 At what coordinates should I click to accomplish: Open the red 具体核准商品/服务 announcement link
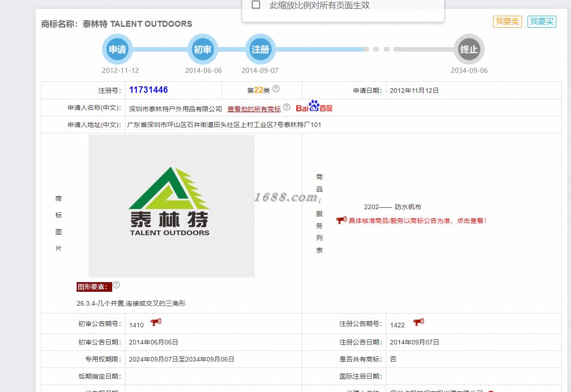pyautogui.click(x=417, y=221)
